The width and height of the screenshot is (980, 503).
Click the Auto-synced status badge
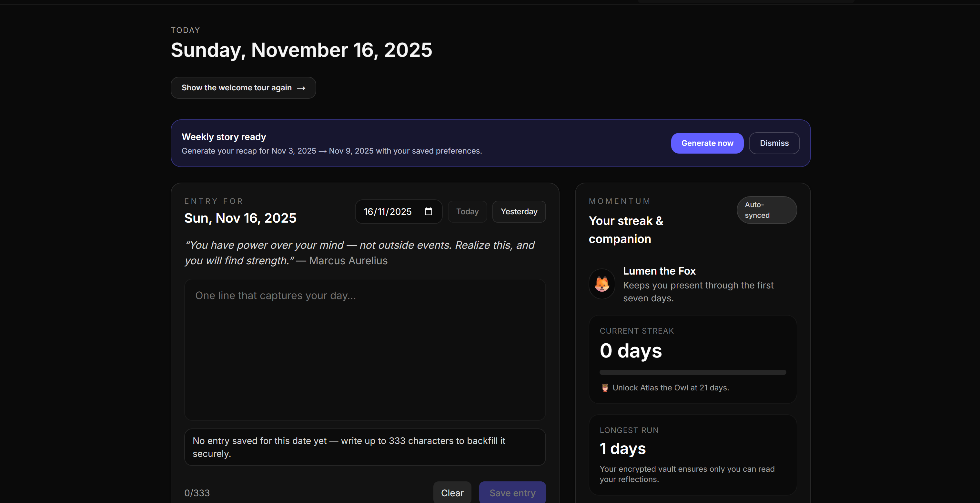click(767, 210)
